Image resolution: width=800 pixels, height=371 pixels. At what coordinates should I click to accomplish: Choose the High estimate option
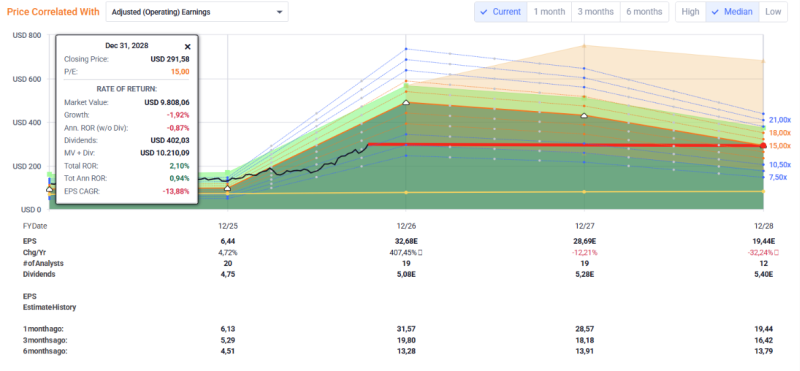(x=690, y=12)
